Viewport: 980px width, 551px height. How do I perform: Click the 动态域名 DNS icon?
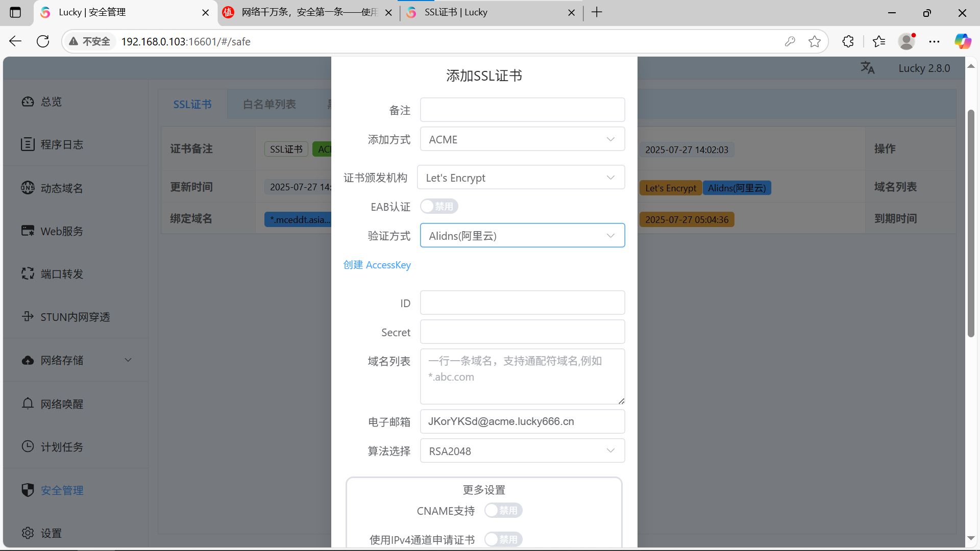(28, 188)
